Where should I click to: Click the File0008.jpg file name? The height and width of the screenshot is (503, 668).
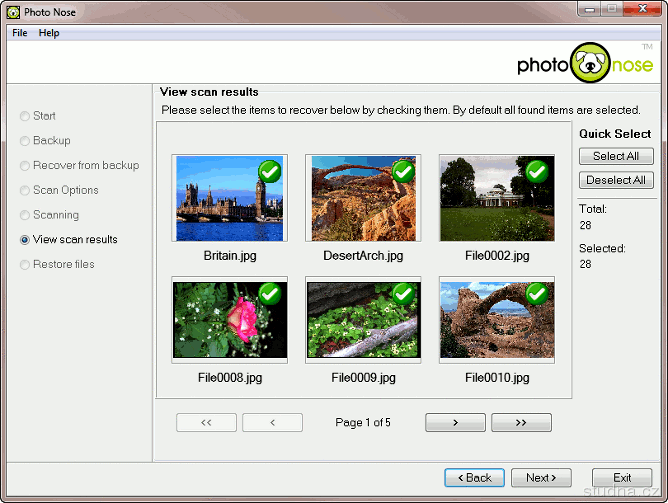[230, 377]
